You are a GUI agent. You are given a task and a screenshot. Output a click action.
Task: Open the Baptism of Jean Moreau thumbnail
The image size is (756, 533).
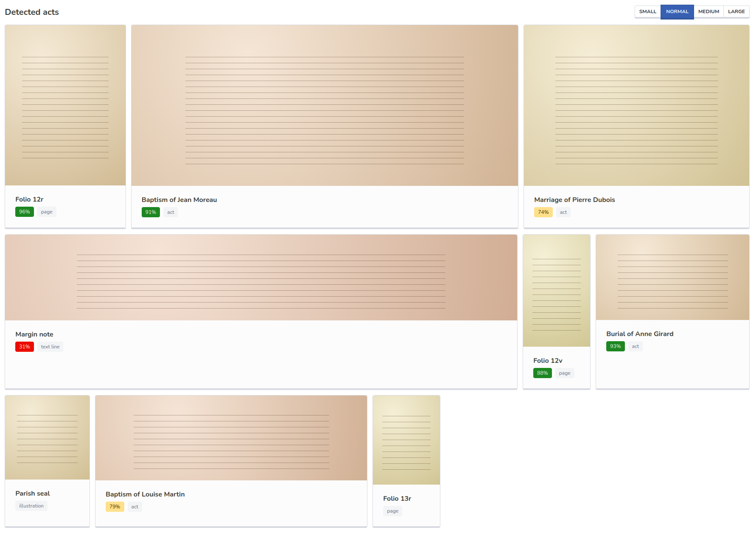point(325,105)
